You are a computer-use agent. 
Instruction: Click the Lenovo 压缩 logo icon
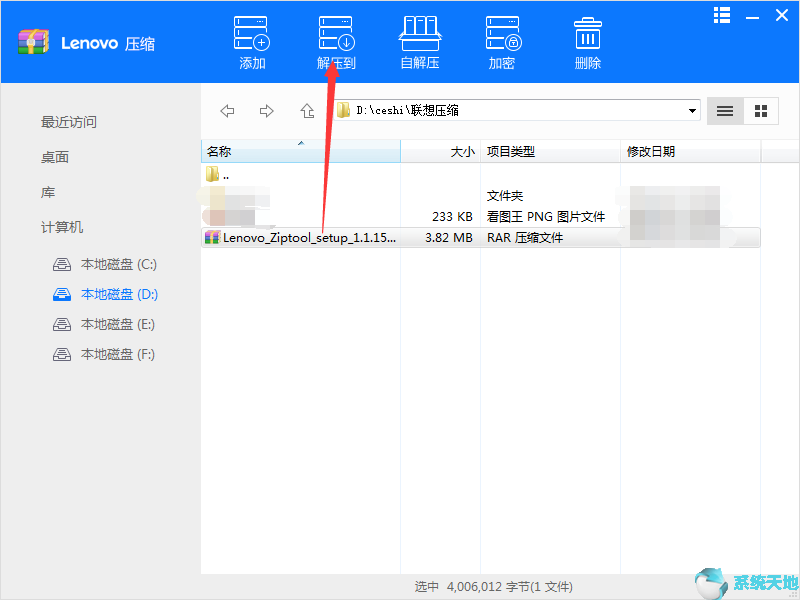(x=33, y=42)
